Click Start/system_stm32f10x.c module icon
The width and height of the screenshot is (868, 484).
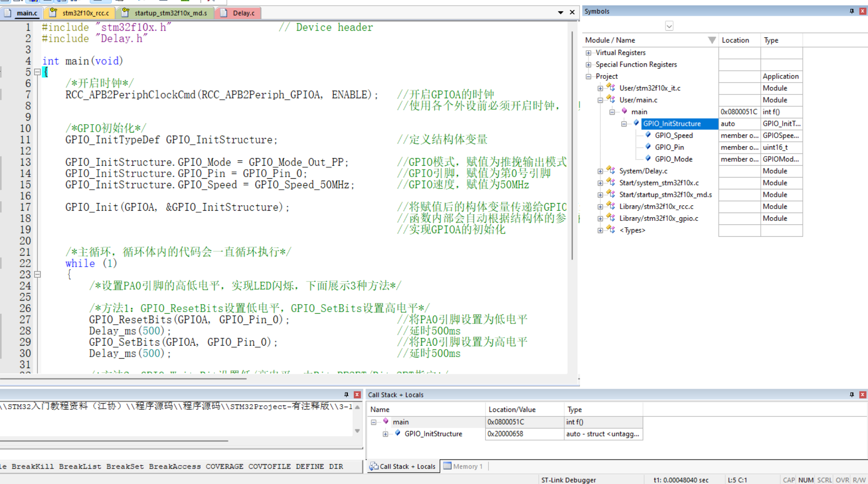pos(611,182)
